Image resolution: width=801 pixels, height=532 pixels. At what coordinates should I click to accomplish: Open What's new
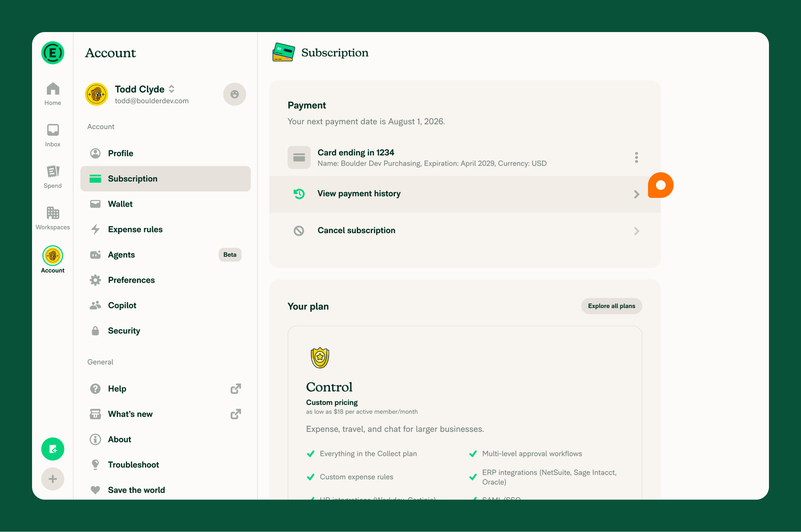tap(165, 414)
